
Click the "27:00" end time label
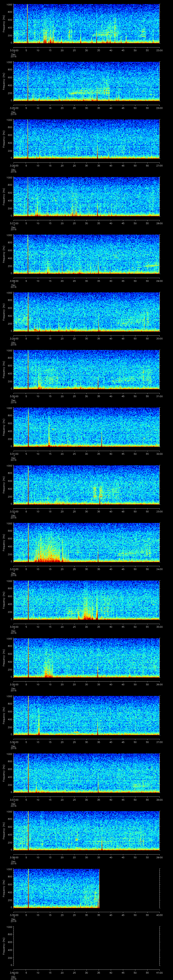point(159,166)
